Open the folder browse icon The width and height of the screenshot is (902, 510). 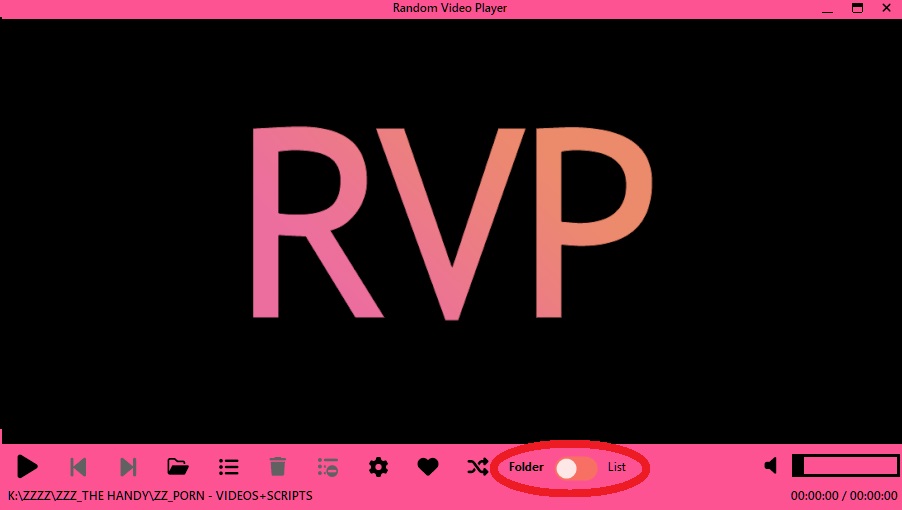(178, 466)
